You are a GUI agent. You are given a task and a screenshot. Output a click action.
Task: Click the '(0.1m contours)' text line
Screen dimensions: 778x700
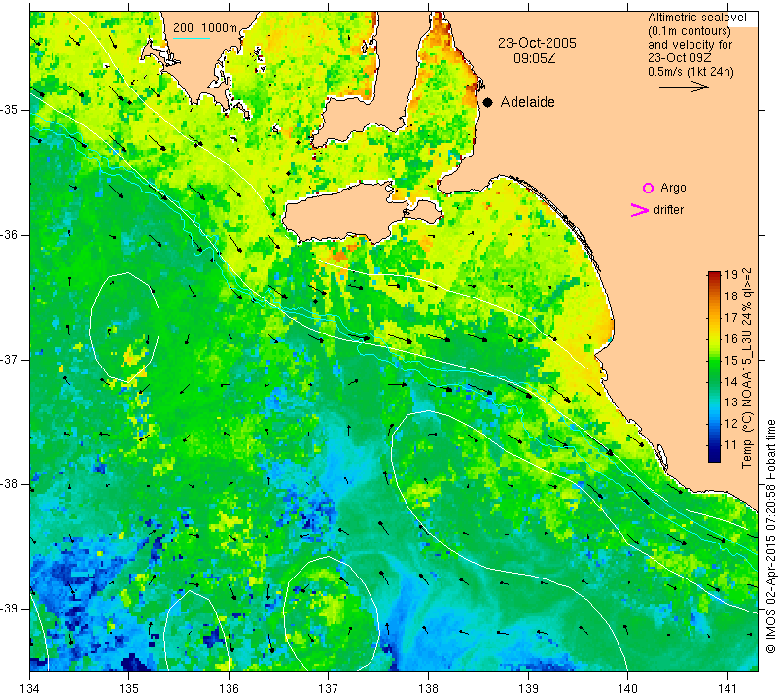point(690,31)
